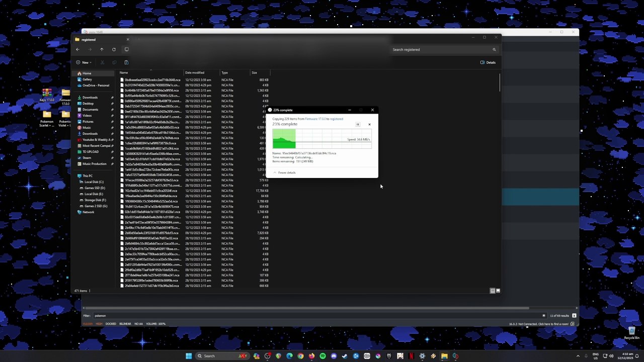The width and height of the screenshot is (644, 362).
Task: Open Spotify from the taskbar
Action: (x=323, y=356)
